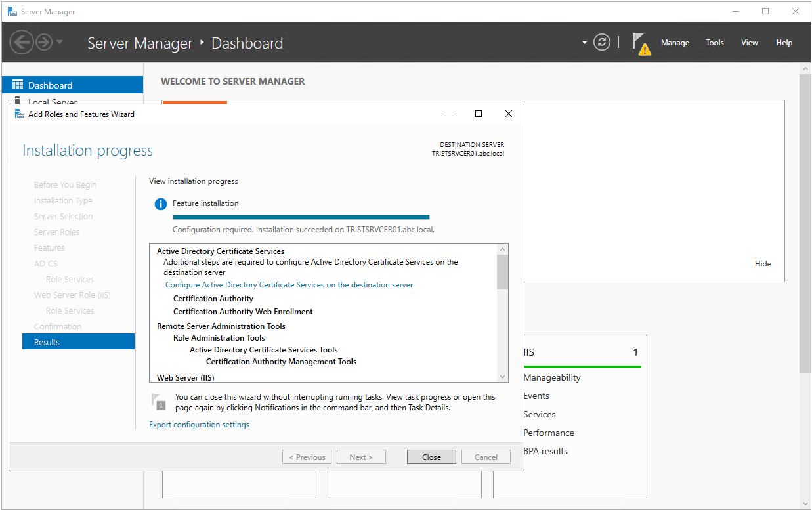Click the notification flag icon in wizard

coord(158,400)
